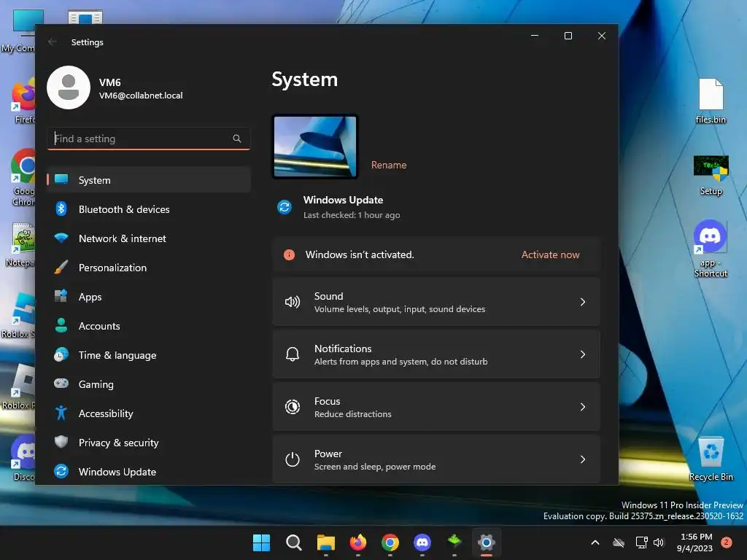The height and width of the screenshot is (560, 747).
Task: Open the Focus settings row
Action: (x=436, y=407)
